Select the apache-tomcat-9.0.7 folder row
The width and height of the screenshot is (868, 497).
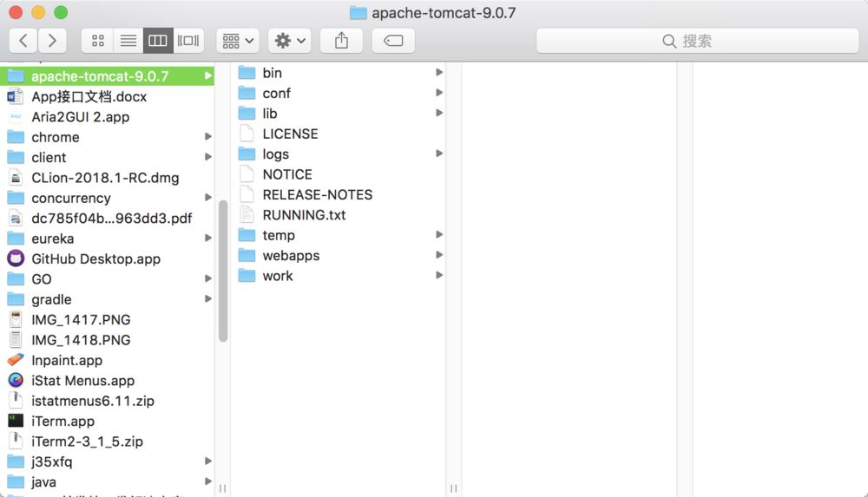click(x=108, y=75)
